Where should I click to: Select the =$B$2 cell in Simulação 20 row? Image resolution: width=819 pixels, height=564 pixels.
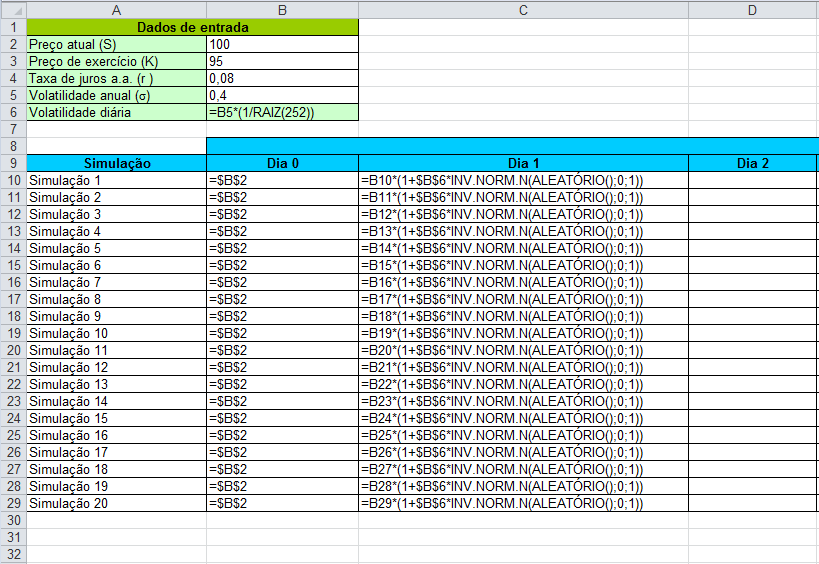coord(283,503)
